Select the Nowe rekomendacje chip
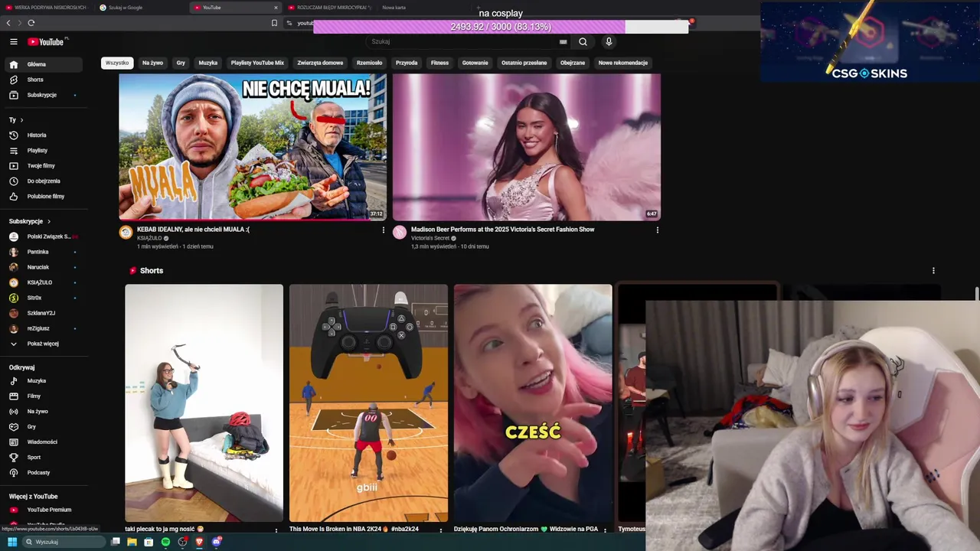The width and height of the screenshot is (980, 551). click(622, 63)
